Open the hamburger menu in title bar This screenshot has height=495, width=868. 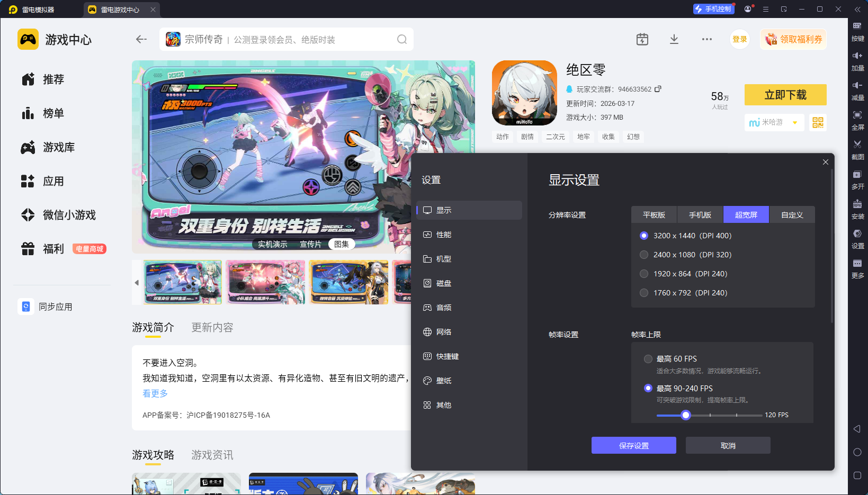pyautogui.click(x=766, y=9)
